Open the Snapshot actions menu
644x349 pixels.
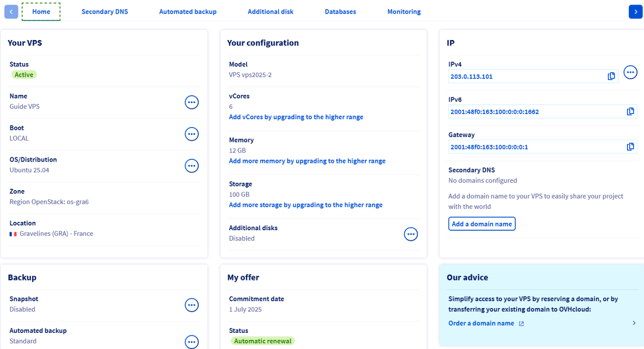tap(191, 305)
